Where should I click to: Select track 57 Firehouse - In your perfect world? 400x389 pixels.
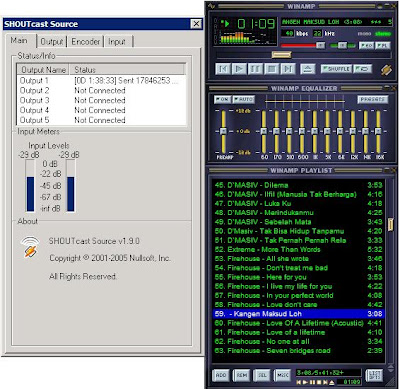(298, 295)
